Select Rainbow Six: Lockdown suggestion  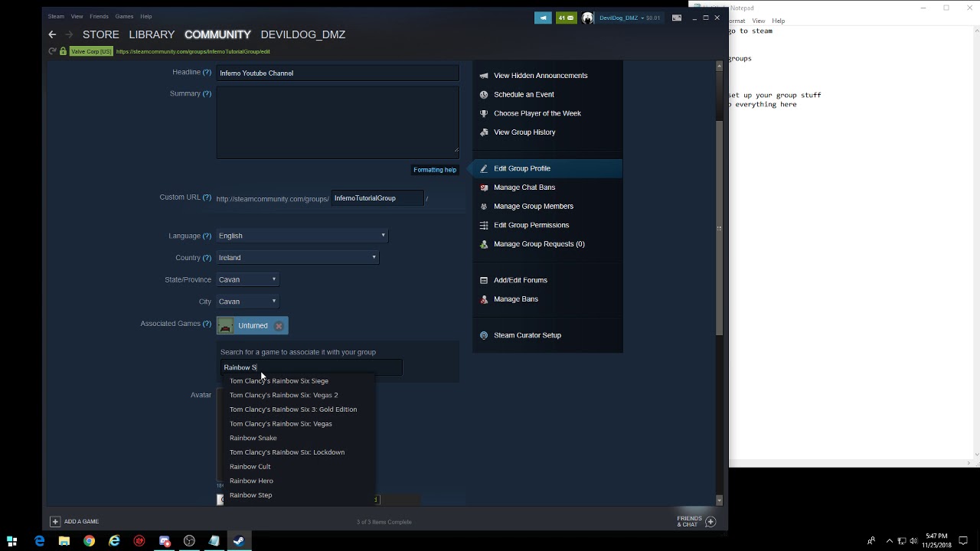coord(287,452)
